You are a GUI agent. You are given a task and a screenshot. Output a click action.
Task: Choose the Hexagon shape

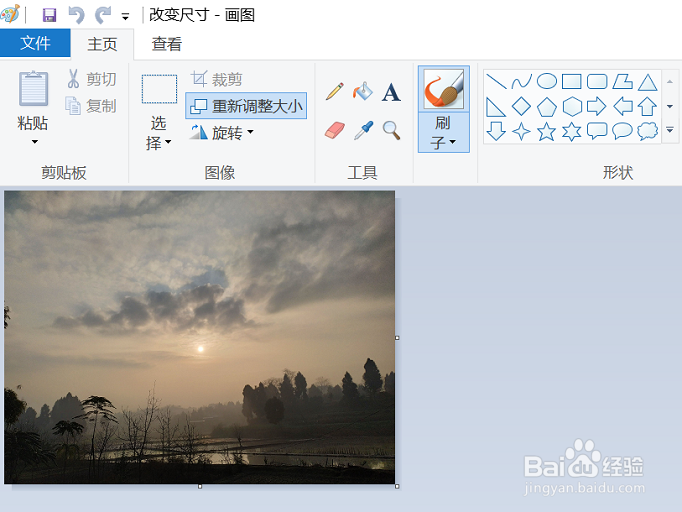[572, 107]
